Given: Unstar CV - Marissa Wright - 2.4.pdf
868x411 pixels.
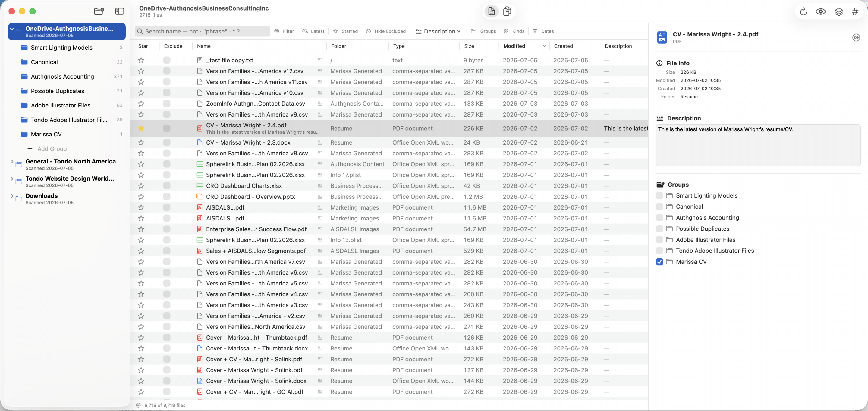Looking at the screenshot, I should (x=141, y=128).
